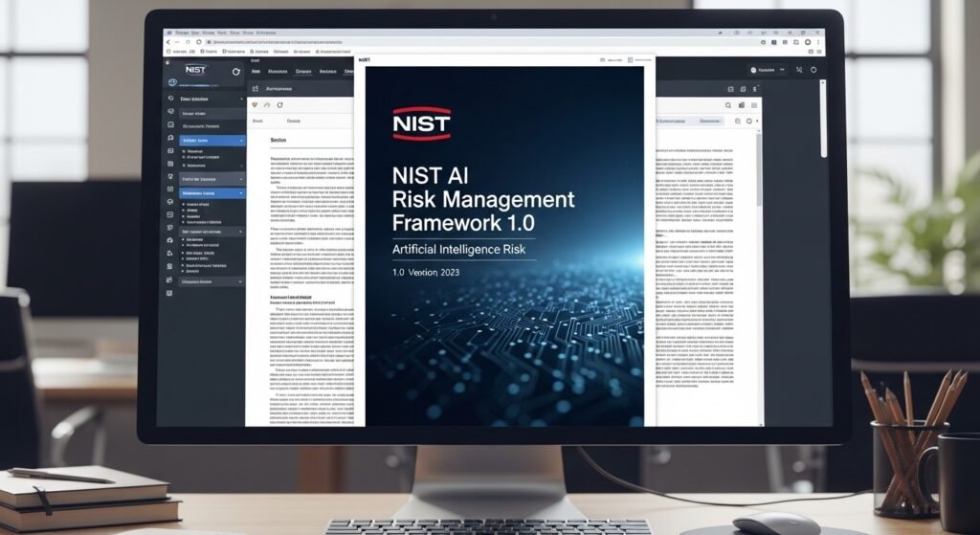The height and width of the screenshot is (535, 980).
Task: Click the red NIST logo on the cover
Action: pyautogui.click(x=422, y=123)
